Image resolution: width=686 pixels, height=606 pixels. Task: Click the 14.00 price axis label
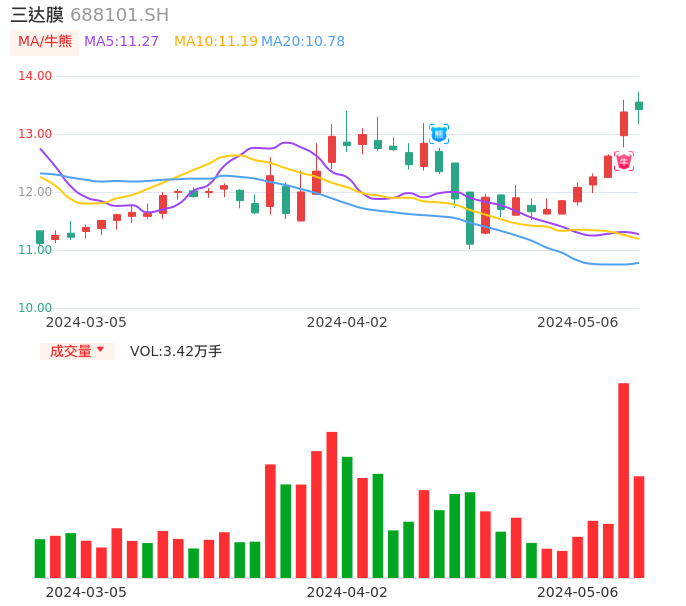(x=35, y=76)
